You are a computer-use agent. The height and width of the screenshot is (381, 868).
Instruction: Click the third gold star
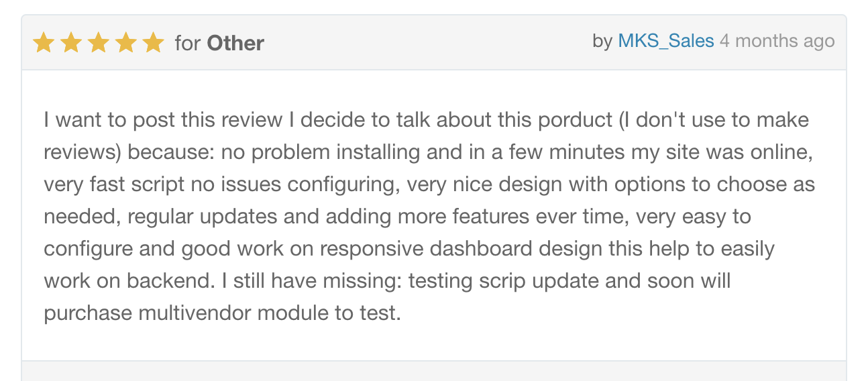[x=99, y=43]
